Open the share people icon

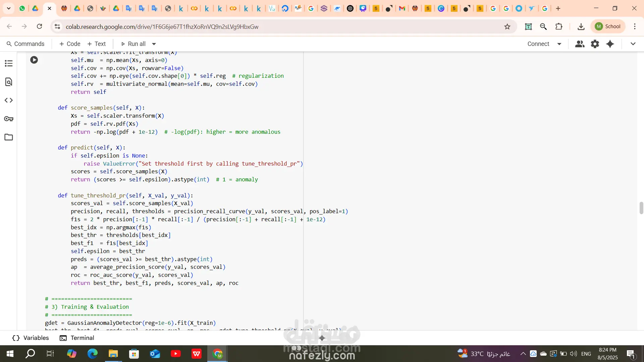click(x=580, y=44)
